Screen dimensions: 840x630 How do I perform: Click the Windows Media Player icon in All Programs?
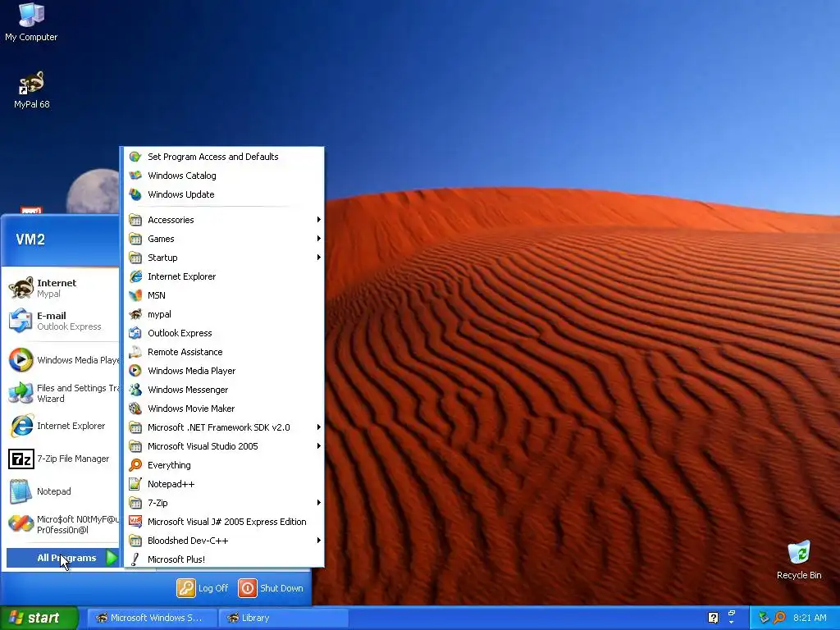pyautogui.click(x=135, y=371)
